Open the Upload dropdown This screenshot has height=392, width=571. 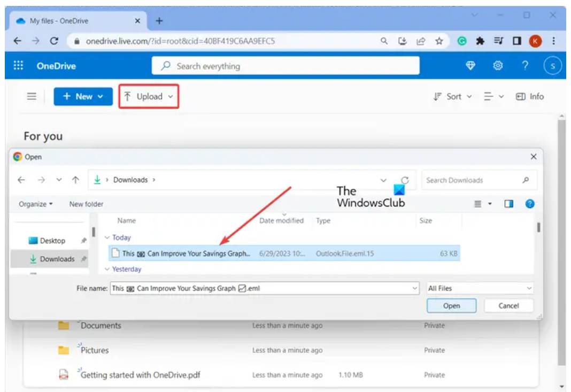(149, 97)
